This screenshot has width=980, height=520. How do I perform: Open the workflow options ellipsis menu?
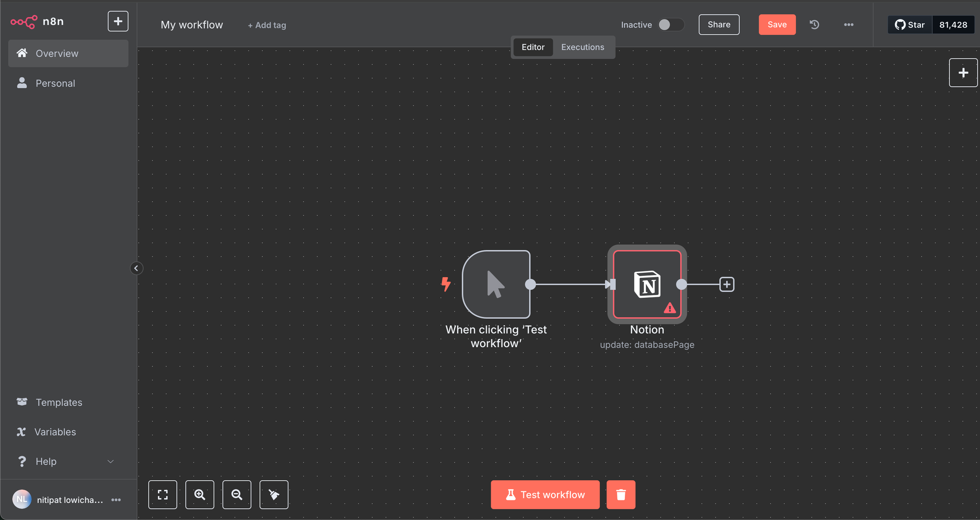[849, 24]
